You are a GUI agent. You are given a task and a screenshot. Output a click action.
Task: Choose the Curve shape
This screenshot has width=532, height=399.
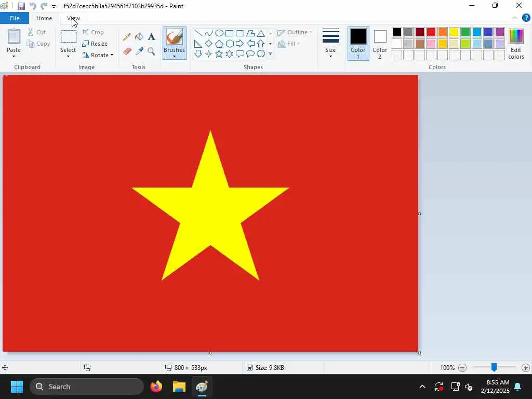tap(209, 33)
